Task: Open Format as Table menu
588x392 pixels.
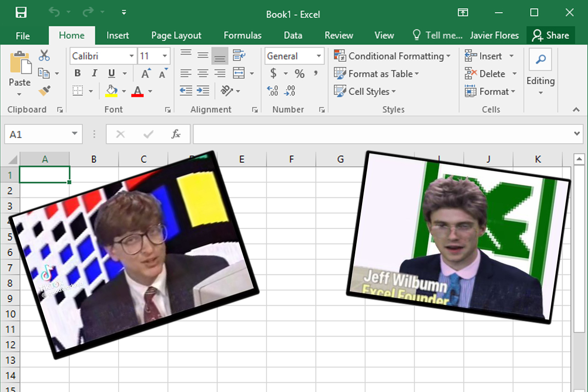Action: [x=376, y=73]
